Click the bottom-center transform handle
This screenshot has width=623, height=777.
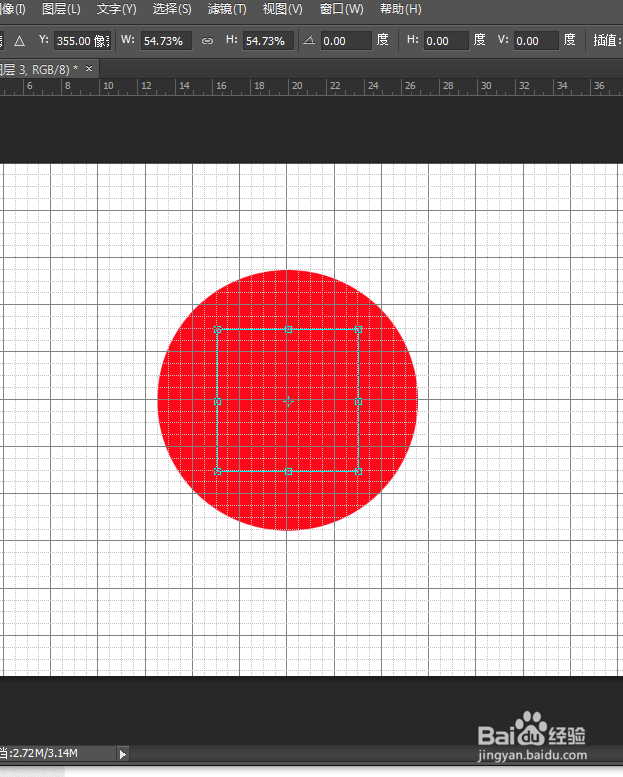pyautogui.click(x=288, y=472)
